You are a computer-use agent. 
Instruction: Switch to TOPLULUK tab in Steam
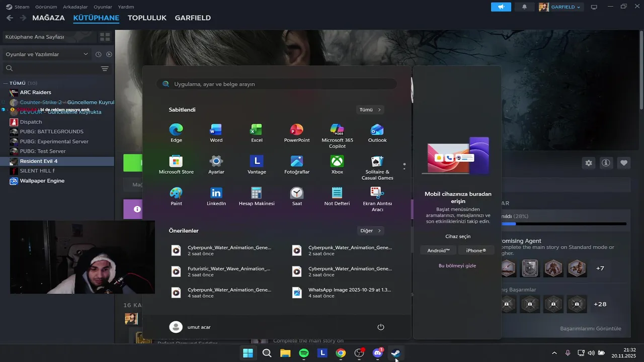point(147,18)
